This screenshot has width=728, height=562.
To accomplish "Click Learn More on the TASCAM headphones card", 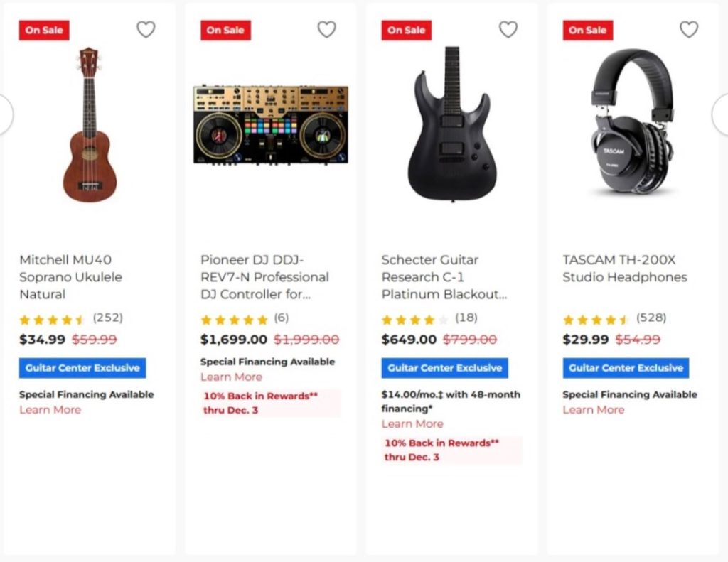I will [594, 409].
